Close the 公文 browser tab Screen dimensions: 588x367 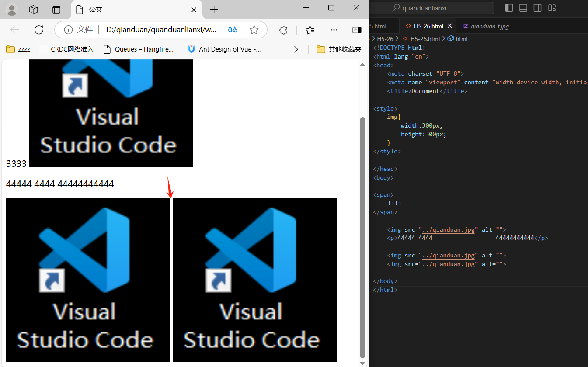click(194, 10)
